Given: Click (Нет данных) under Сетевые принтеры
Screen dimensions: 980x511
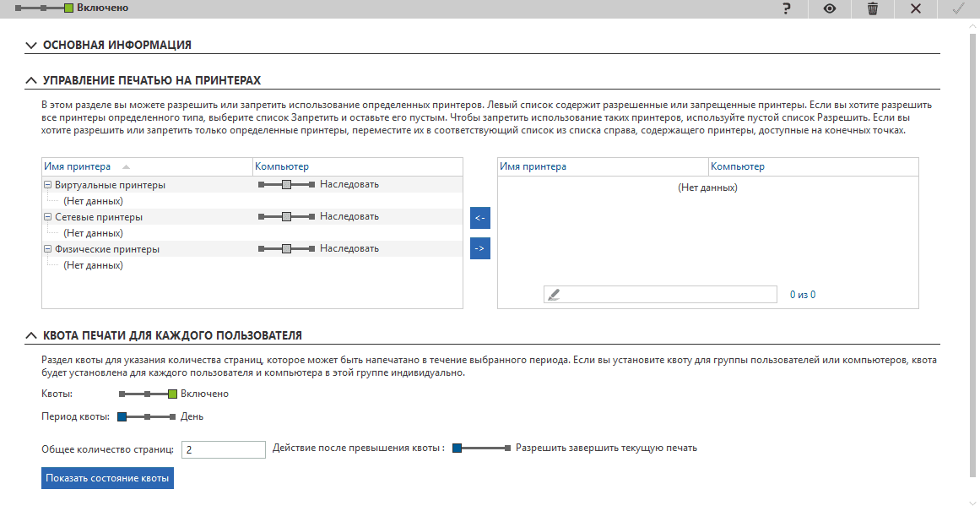Looking at the screenshot, I should (93, 233).
